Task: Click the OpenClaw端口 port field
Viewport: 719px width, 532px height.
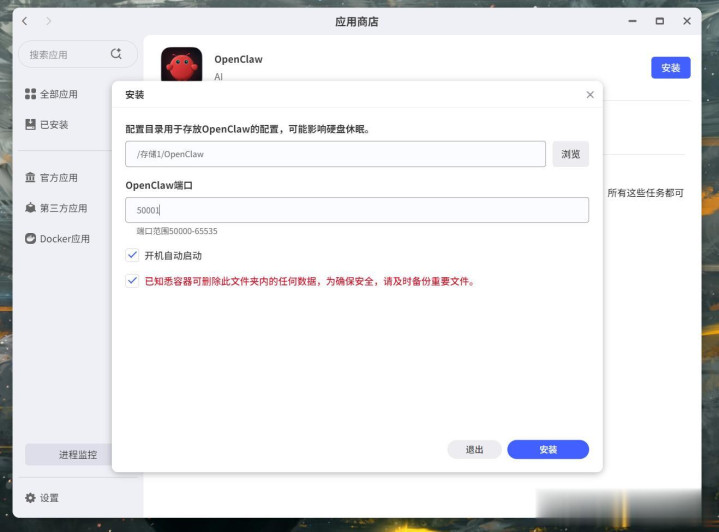Action: 357,210
